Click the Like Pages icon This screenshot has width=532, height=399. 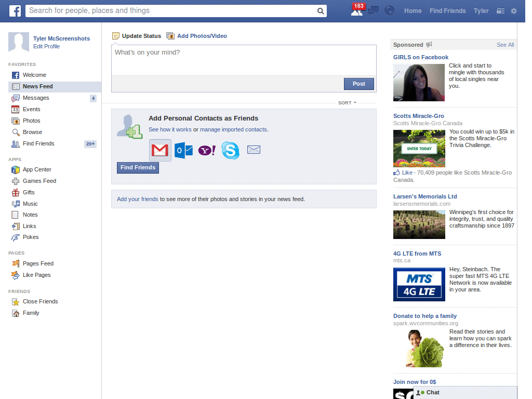(x=16, y=275)
